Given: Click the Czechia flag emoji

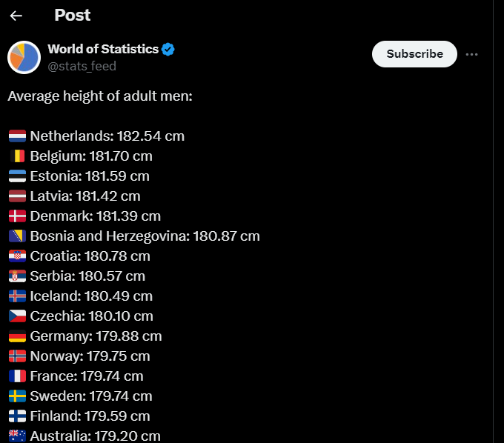Looking at the screenshot, I should coord(18,316).
